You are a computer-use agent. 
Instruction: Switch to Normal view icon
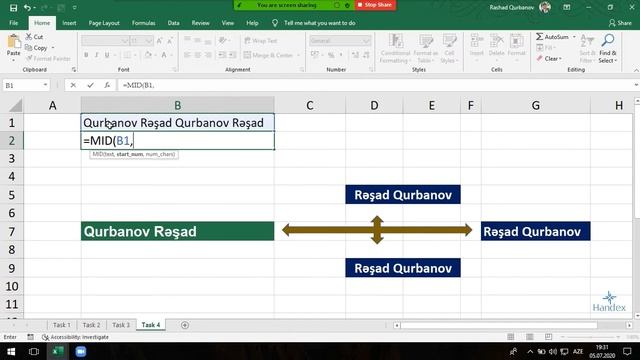pyautogui.click(x=511, y=337)
